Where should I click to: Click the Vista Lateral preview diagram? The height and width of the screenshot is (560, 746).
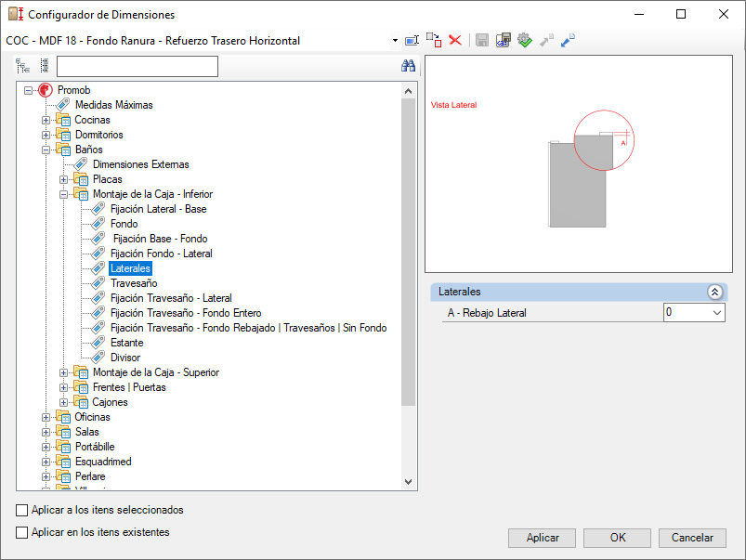[x=578, y=164]
